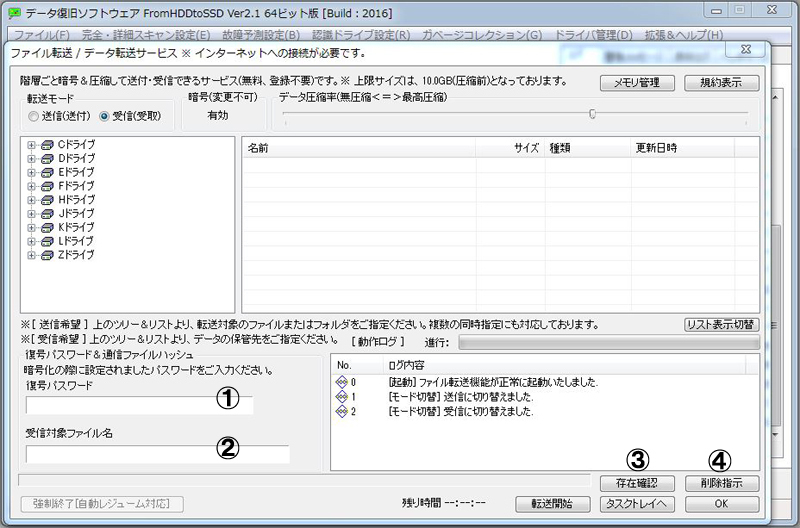This screenshot has width=800, height=528.
Task: Click the 受信対象ファイル名 input field
Action: [157, 454]
